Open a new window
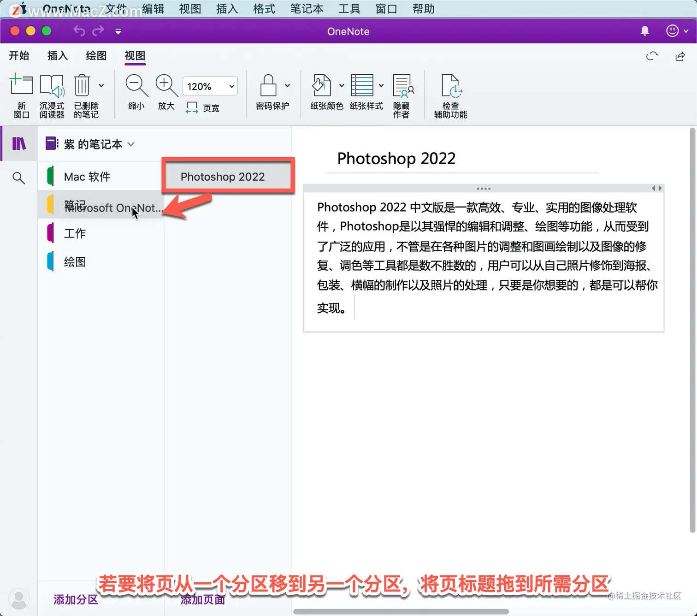 click(x=21, y=95)
